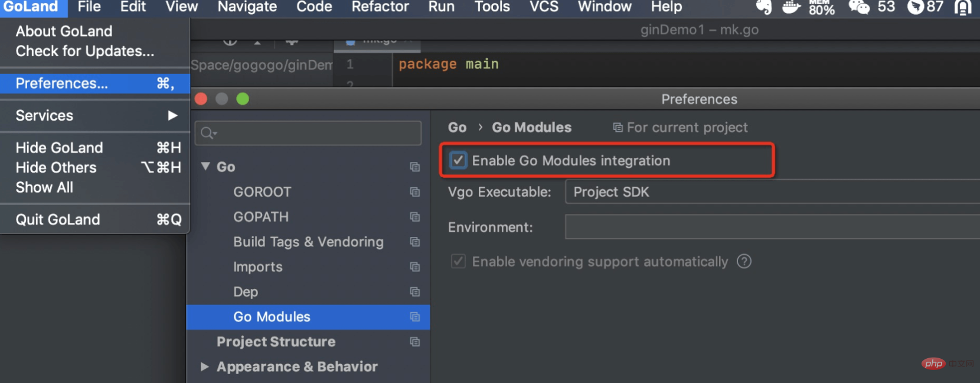Open the Run menu

[x=442, y=7]
